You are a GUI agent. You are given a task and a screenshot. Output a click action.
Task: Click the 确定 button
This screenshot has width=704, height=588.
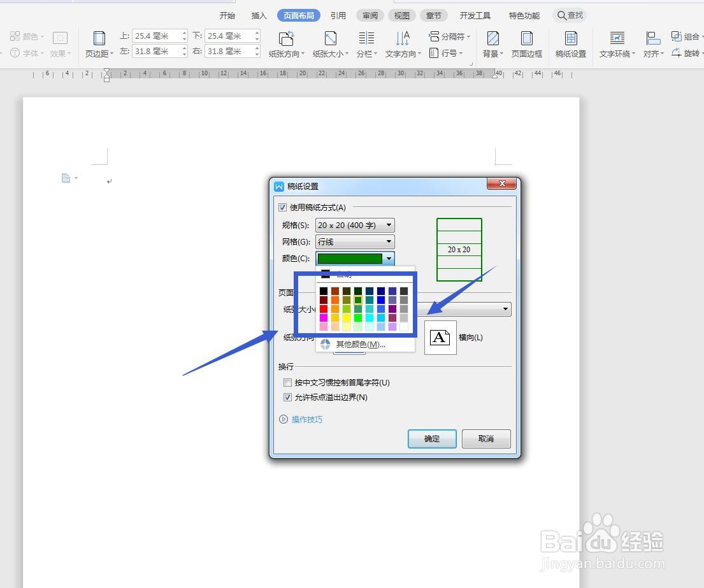point(432,438)
